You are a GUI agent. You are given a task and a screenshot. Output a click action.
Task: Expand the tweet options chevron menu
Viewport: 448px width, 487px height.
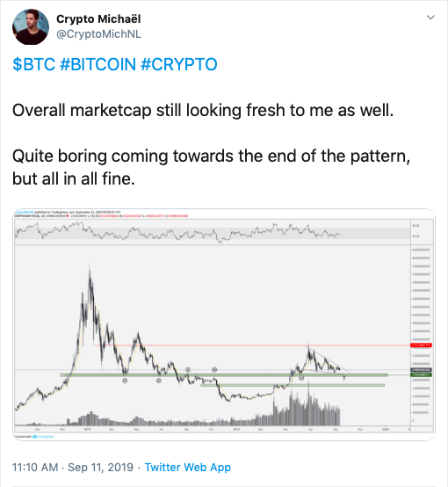point(430,18)
